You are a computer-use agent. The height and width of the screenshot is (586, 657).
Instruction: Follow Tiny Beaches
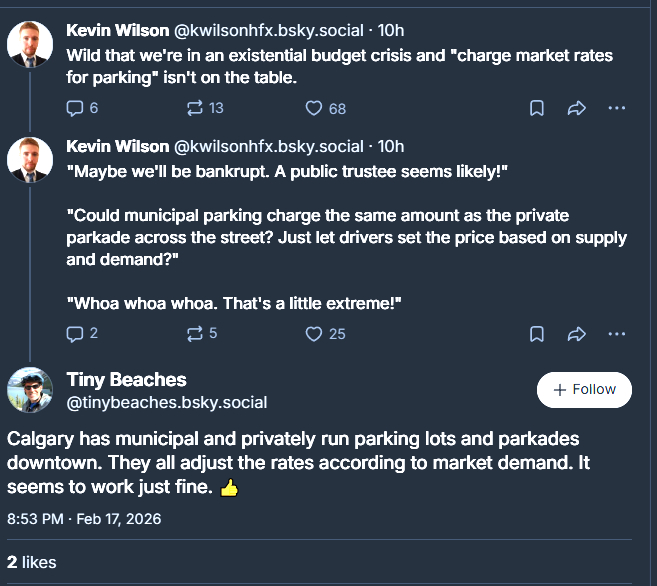pos(584,390)
